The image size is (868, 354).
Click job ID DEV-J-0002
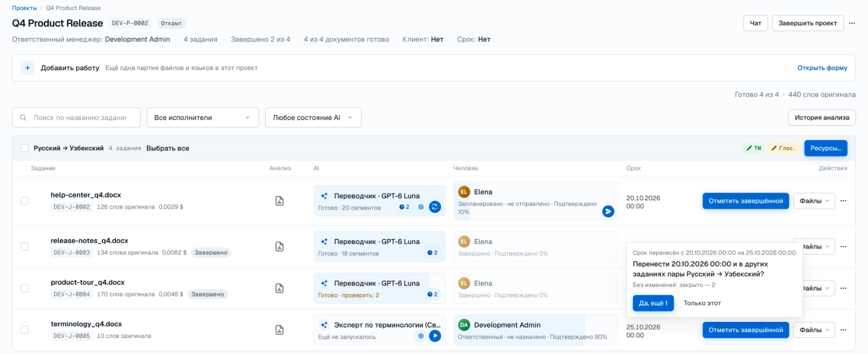pyautogui.click(x=72, y=207)
